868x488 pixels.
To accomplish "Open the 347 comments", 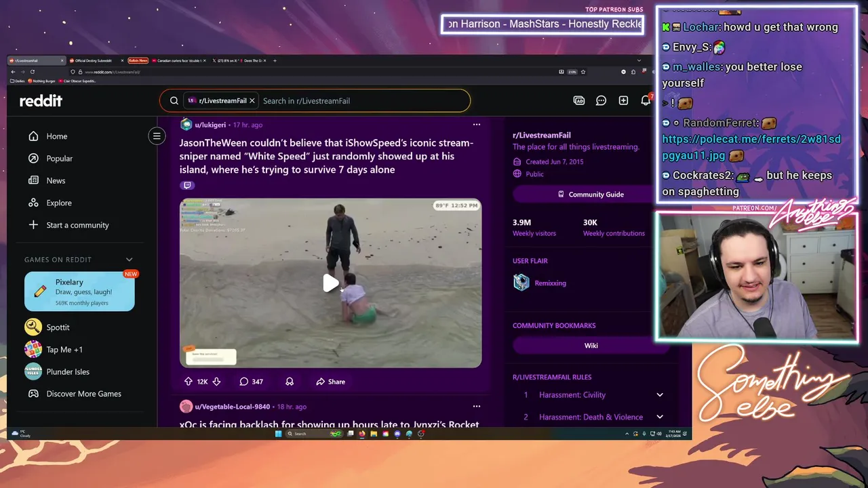I will (x=251, y=382).
